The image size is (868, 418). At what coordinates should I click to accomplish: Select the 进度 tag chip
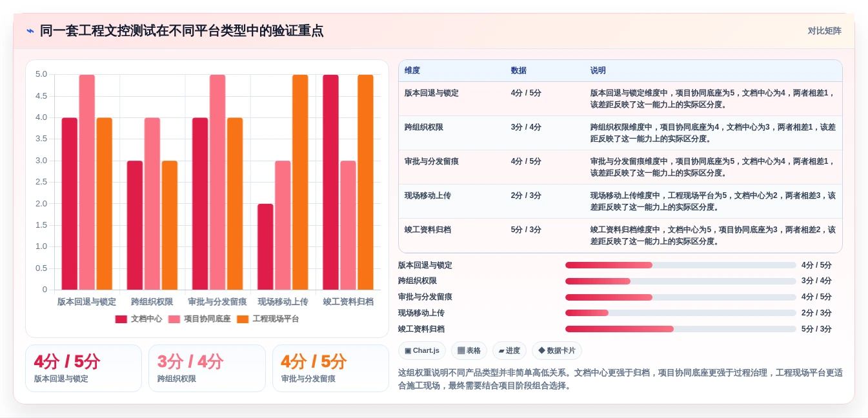pos(509,350)
